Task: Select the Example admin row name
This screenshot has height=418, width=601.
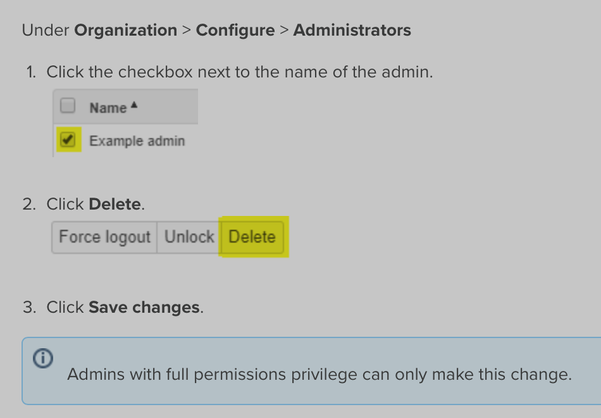Action: 137,141
